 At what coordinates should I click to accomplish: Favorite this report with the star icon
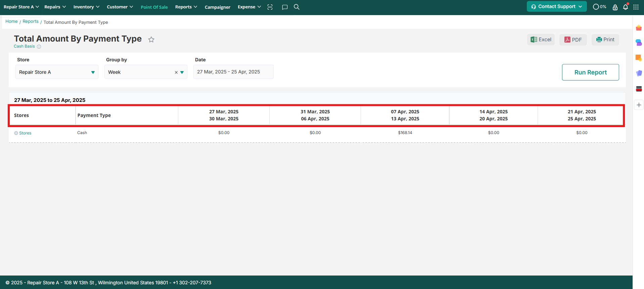coord(151,40)
